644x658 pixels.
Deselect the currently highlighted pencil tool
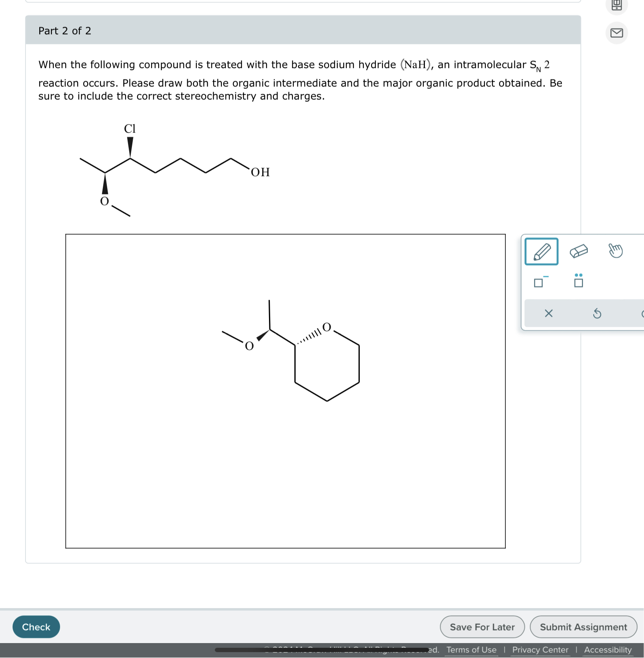pyautogui.click(x=541, y=251)
